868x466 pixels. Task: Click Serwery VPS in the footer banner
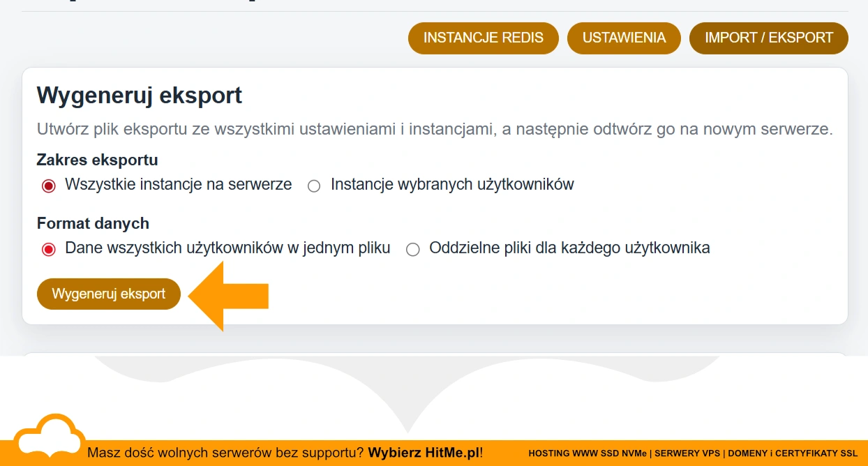(x=688, y=453)
